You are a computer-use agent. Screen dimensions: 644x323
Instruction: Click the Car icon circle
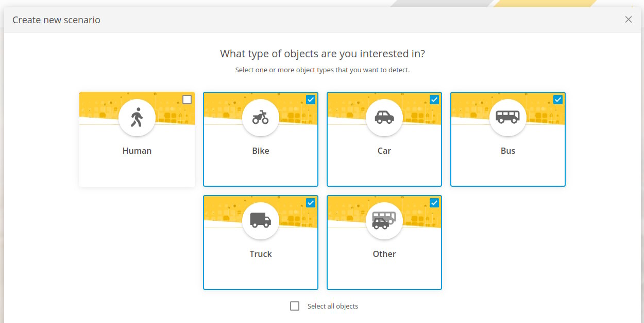384,118
